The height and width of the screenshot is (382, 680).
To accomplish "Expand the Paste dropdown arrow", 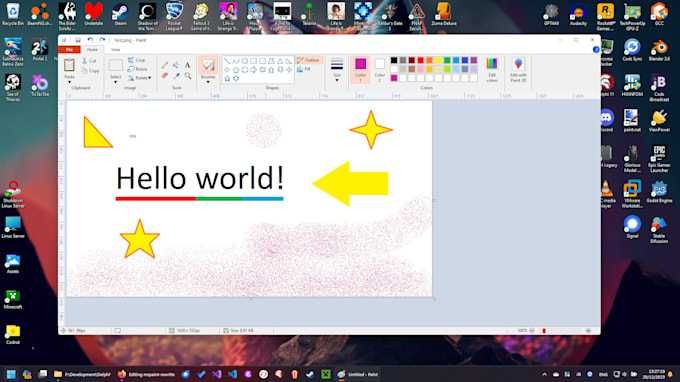I will [x=69, y=82].
